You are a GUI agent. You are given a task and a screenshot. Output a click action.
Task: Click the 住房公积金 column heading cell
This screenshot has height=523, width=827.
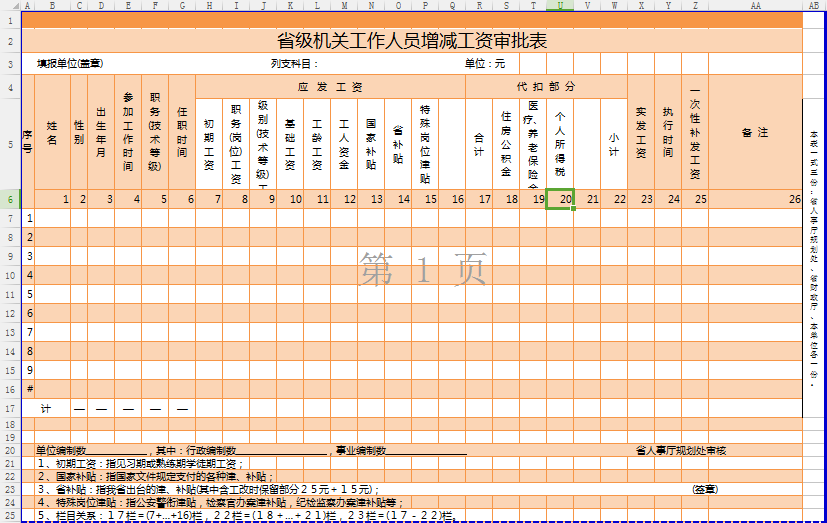click(506, 143)
